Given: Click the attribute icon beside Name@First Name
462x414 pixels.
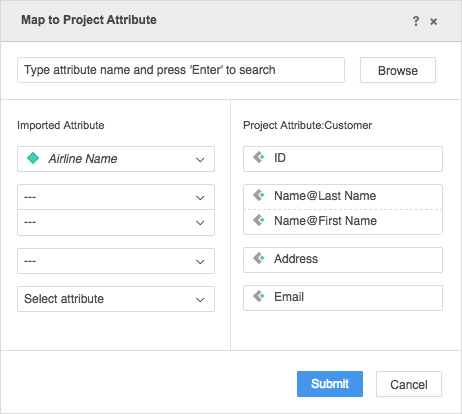Looking at the screenshot, I should point(259,220).
